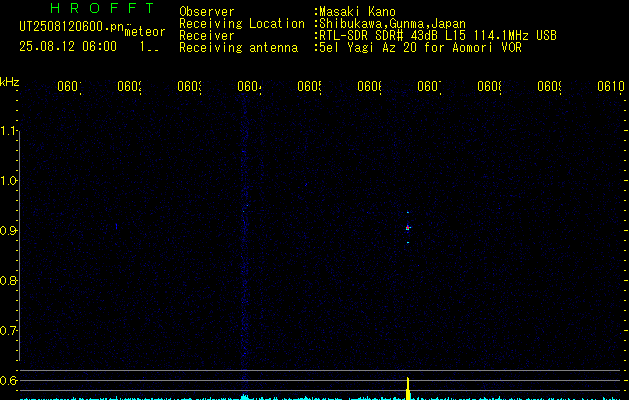Click the 0.8 frequency axis label
The width and height of the screenshot is (629, 400).
click(x=8, y=280)
